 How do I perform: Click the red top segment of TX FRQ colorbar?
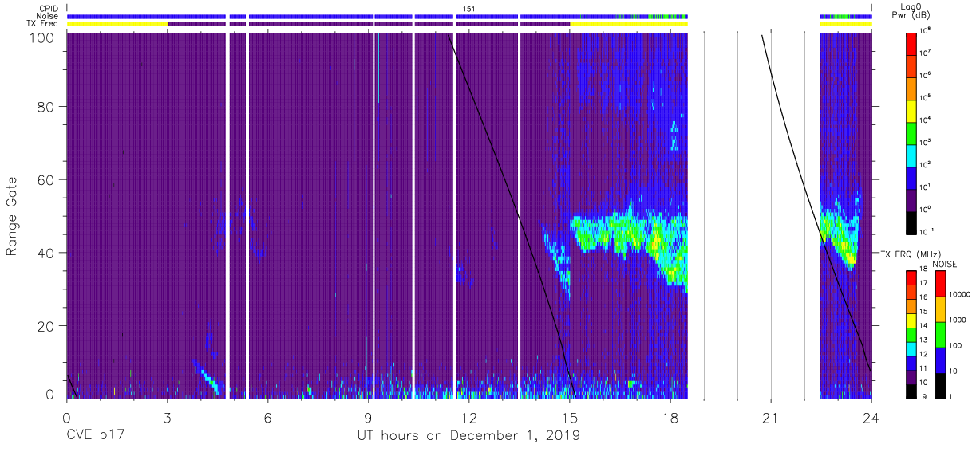coord(912,277)
